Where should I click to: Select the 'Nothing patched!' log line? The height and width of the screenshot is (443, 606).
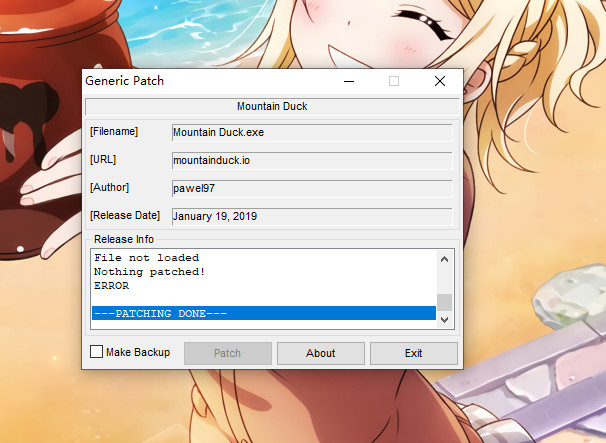coord(149,271)
